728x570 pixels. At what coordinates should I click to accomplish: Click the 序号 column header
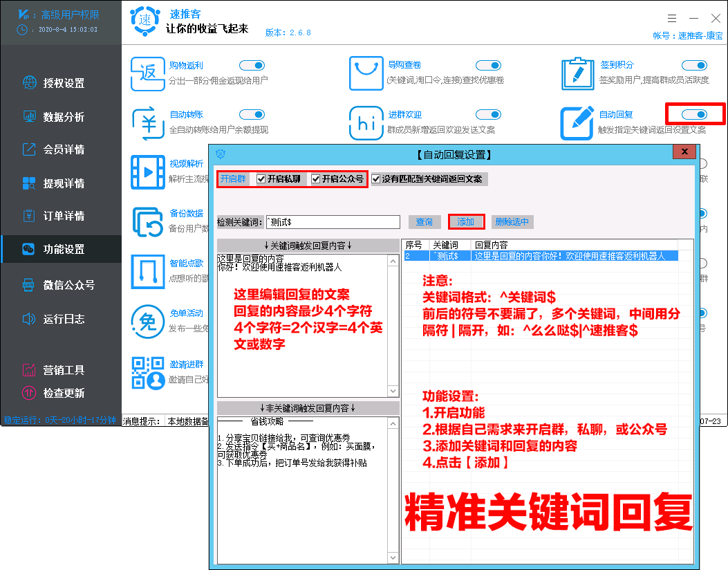click(x=414, y=245)
